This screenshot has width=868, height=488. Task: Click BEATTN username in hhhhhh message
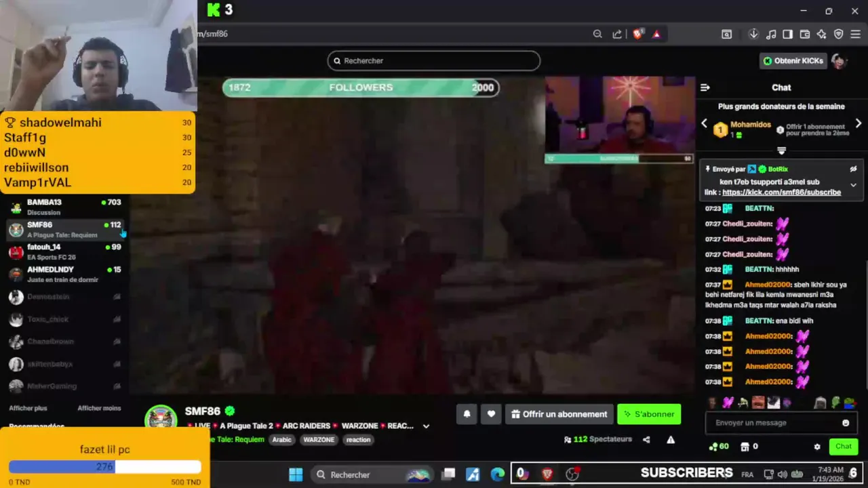click(x=759, y=269)
